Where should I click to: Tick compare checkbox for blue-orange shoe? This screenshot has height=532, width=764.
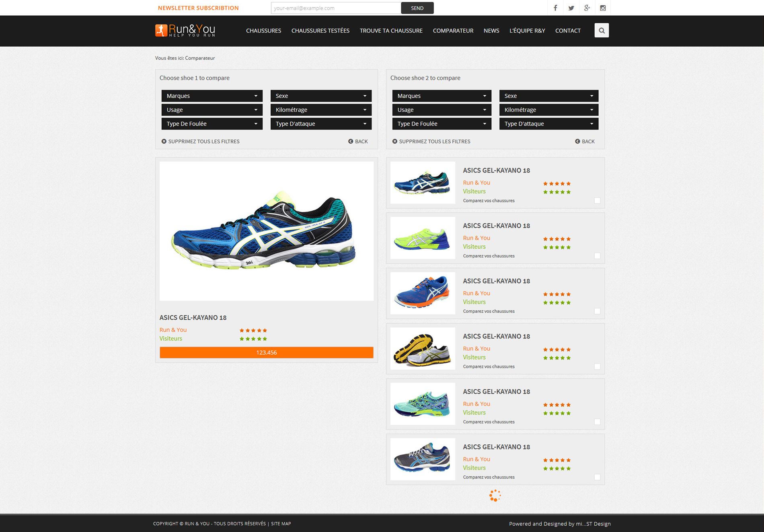(597, 311)
